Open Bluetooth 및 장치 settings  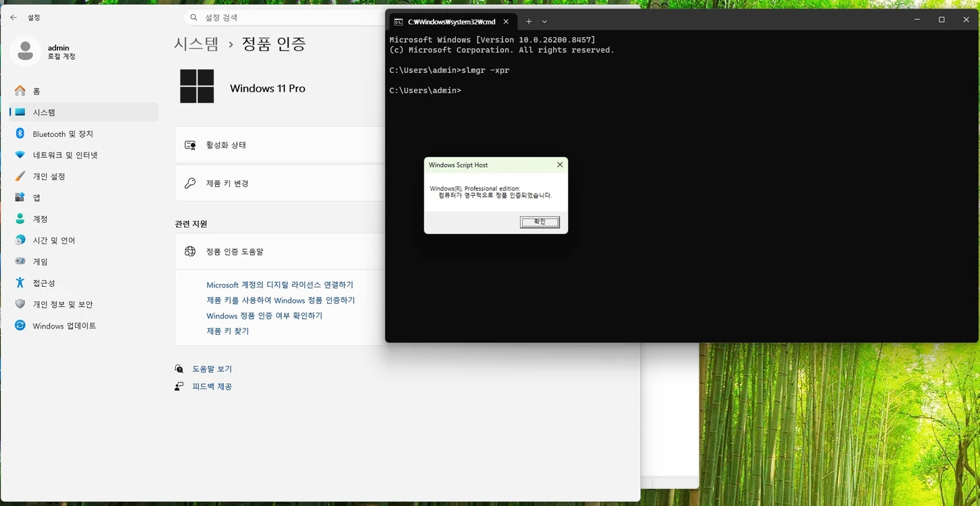pos(84,134)
